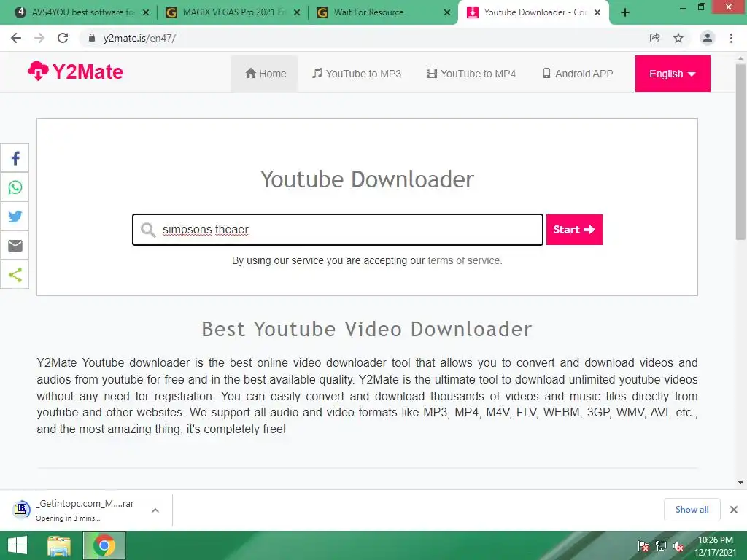The width and height of the screenshot is (747, 560).
Task: Share page via email icon
Action: (15, 245)
